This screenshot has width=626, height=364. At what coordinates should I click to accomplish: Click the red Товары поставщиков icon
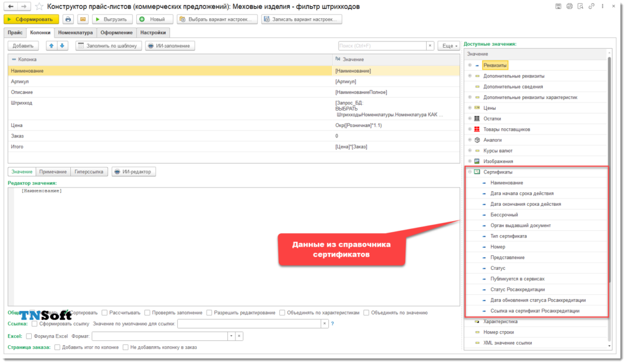click(x=477, y=129)
